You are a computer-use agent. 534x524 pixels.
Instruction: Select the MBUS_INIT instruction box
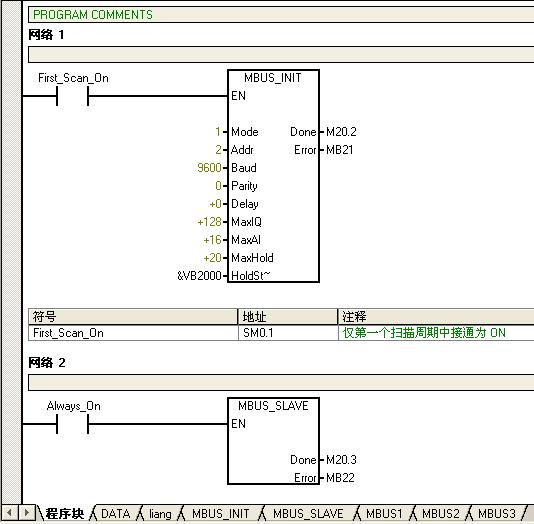273,176
